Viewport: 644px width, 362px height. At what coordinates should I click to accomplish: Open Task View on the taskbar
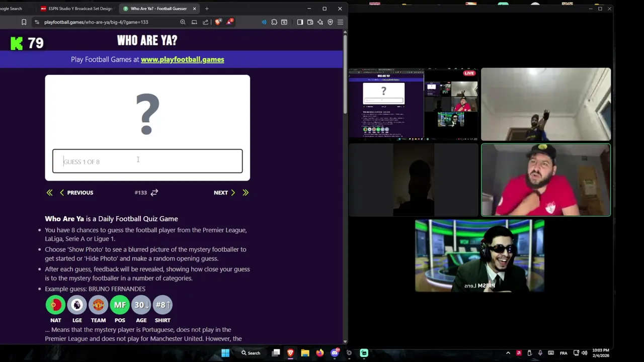coord(276,353)
